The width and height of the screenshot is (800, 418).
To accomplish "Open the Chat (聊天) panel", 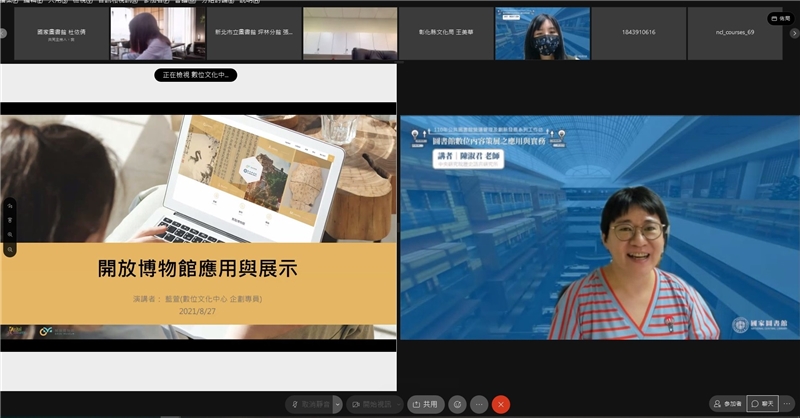I will [763, 404].
